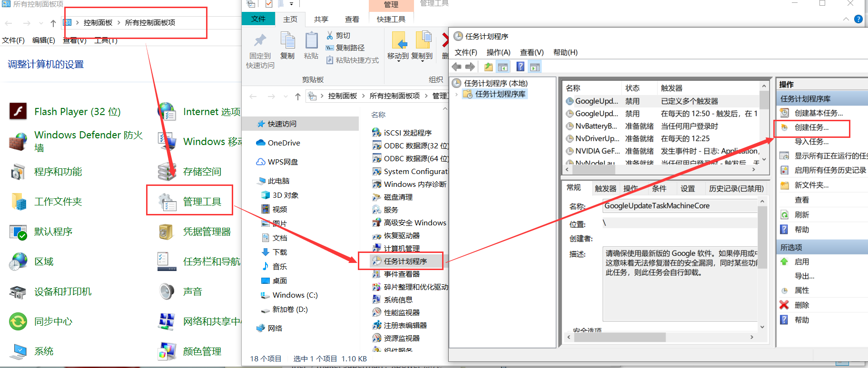Screen dimensions: 868x368
Task: Open 区域 control panel item
Action: [31, 261]
